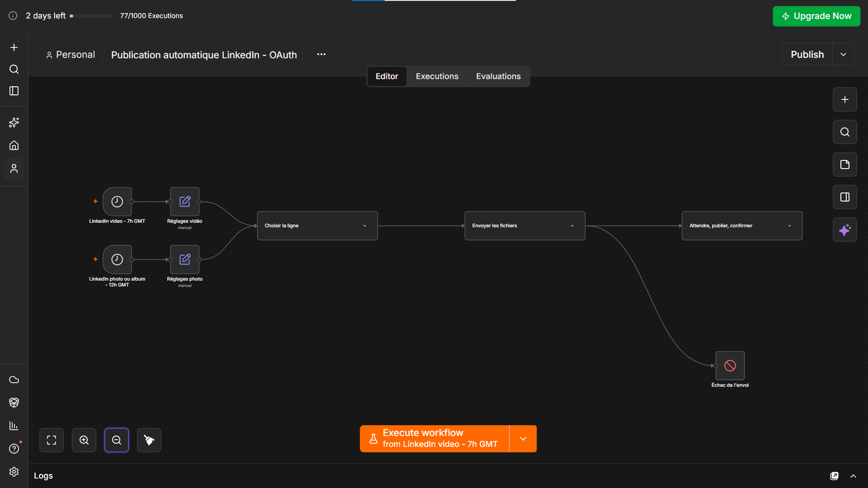
Task: Click the info icon beside 2 days left
Action: pyautogui.click(x=13, y=16)
